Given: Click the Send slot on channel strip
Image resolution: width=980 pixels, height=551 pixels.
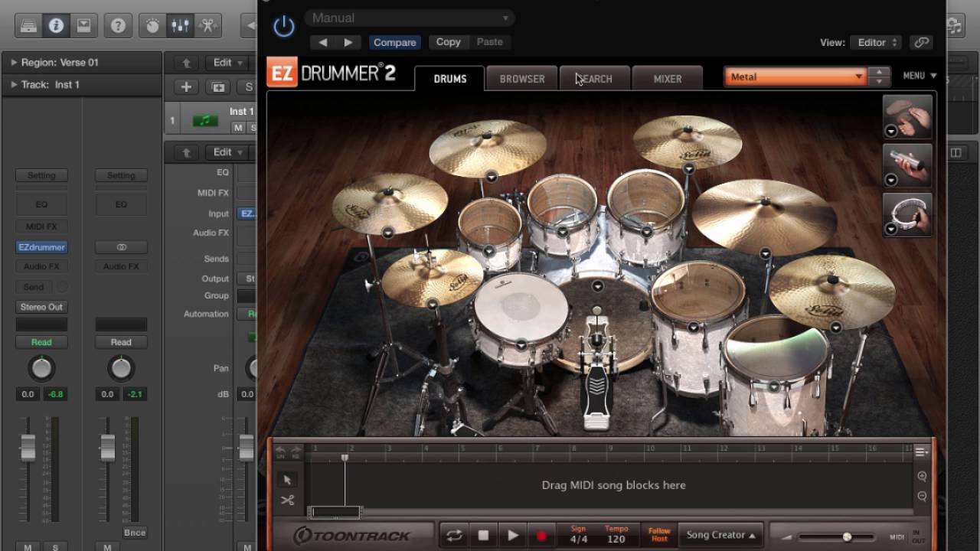Looking at the screenshot, I should point(34,287).
